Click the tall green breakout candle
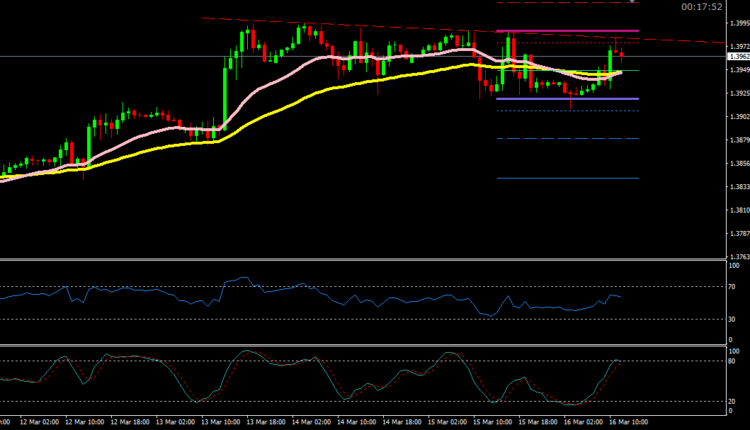 click(223, 90)
